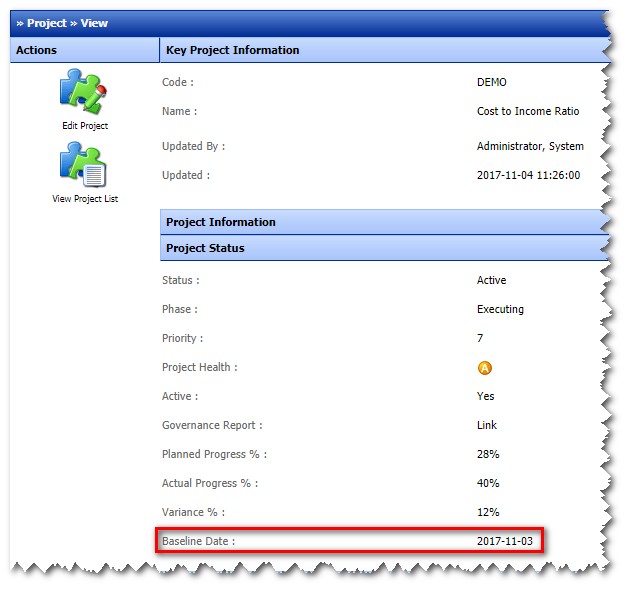Screen dimensions: 629x590
Task: Click the Planned Progress % field label
Action: pos(214,454)
